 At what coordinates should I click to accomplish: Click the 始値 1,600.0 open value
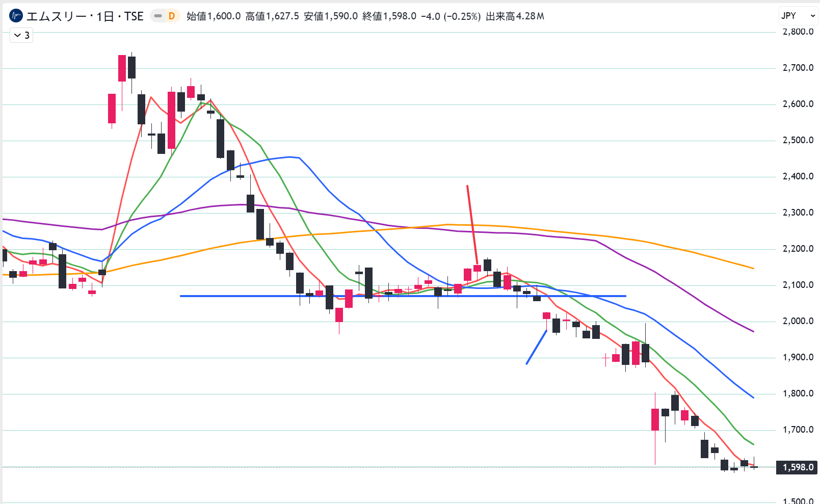[x=214, y=16]
